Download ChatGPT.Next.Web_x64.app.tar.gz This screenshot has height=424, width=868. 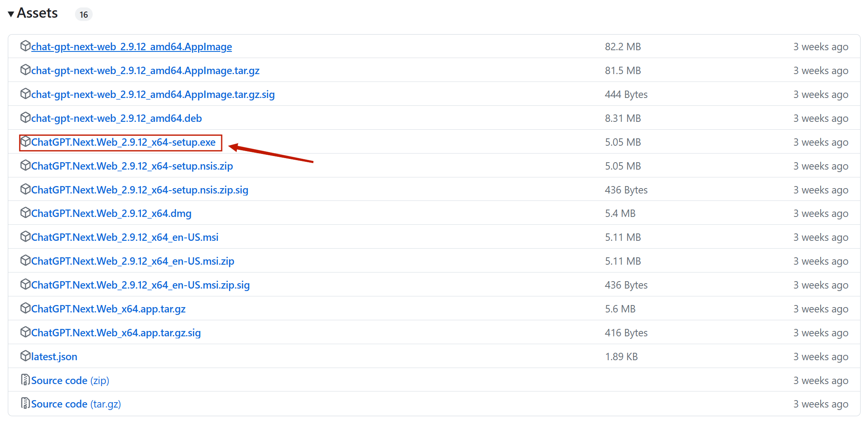[108, 309]
